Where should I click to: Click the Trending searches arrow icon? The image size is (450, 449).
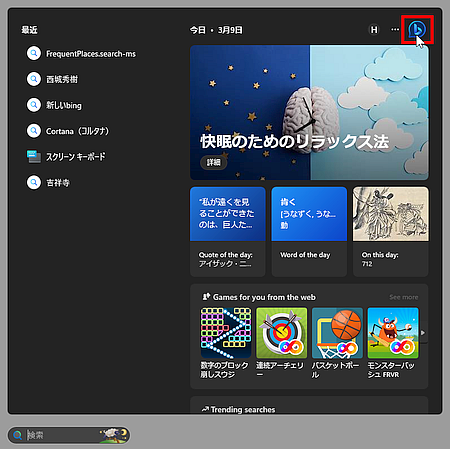205,409
